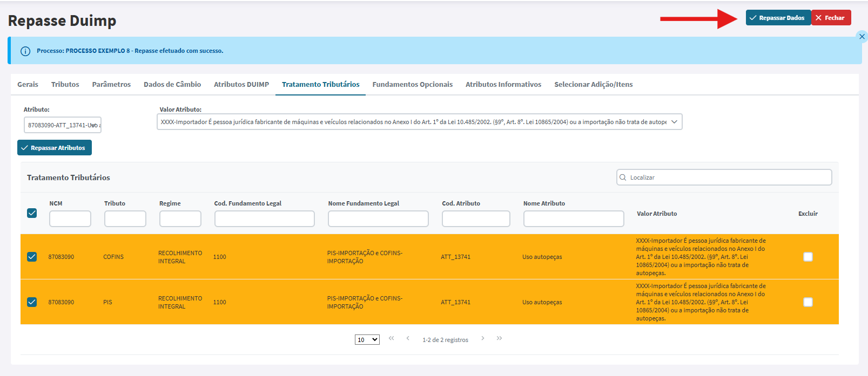The image size is (868, 376).
Task: Click the Cod. Atributo filter field
Action: [476, 219]
